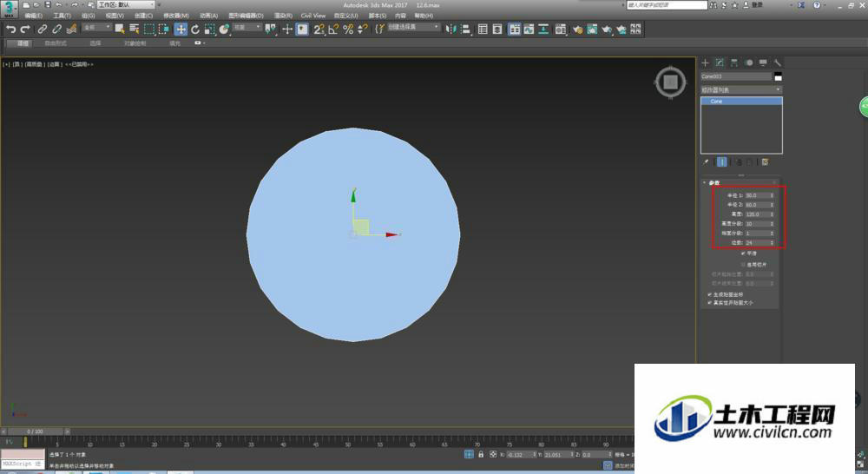Toggle real-world map size checkbox
This screenshot has width=868, height=474.
710,303
